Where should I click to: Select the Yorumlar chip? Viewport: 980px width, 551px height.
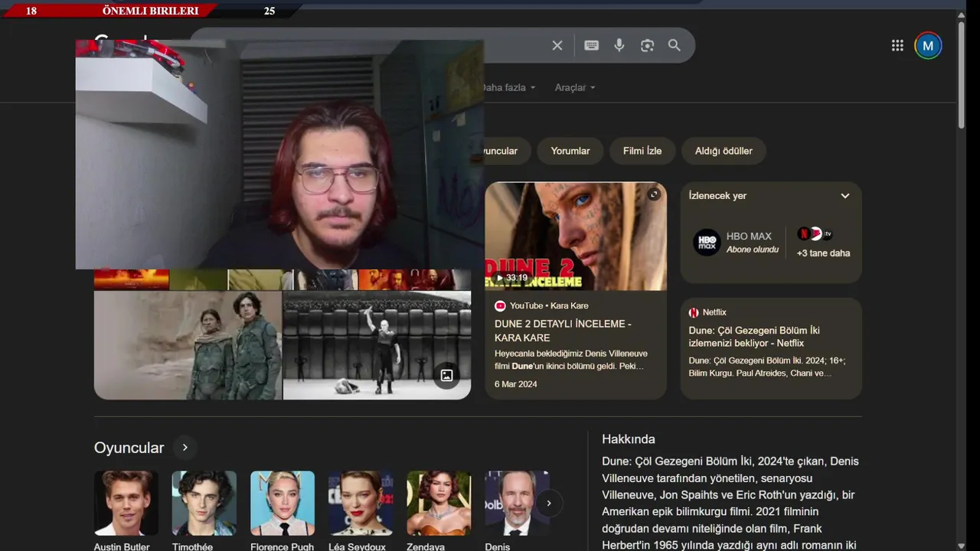(570, 151)
